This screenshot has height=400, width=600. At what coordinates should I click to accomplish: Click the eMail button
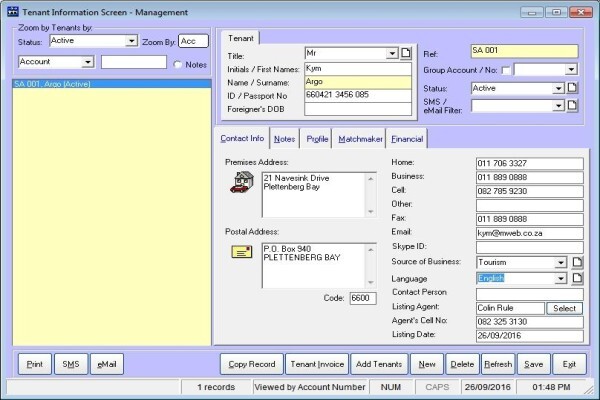click(107, 364)
